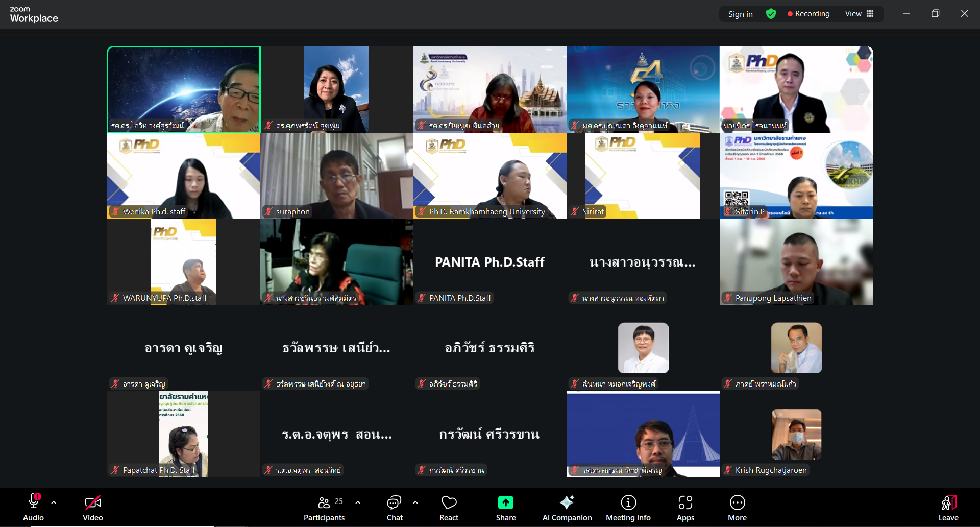Expand the Chat options arrow
The width and height of the screenshot is (980, 527).
[x=415, y=502]
